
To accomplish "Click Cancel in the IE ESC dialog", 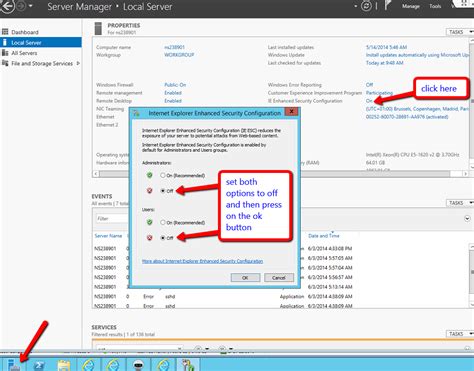I will (x=279, y=278).
